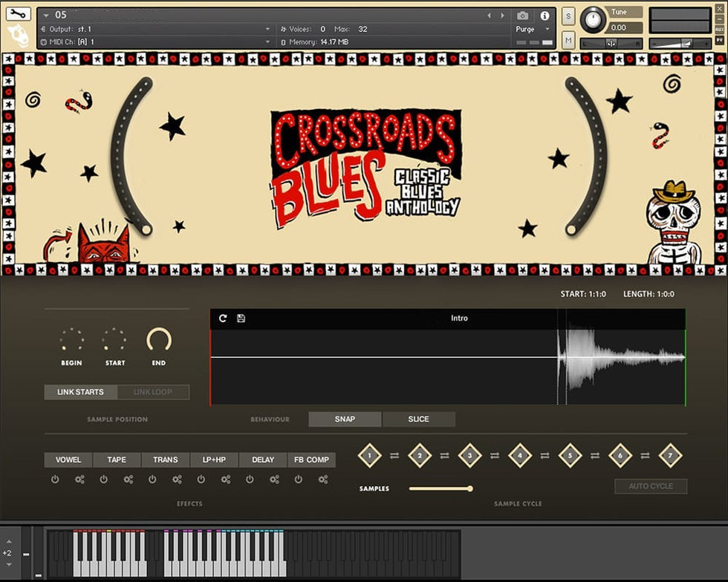Click the reload icon above waveform
Image resolution: width=728 pixels, height=582 pixels.
[x=223, y=318]
